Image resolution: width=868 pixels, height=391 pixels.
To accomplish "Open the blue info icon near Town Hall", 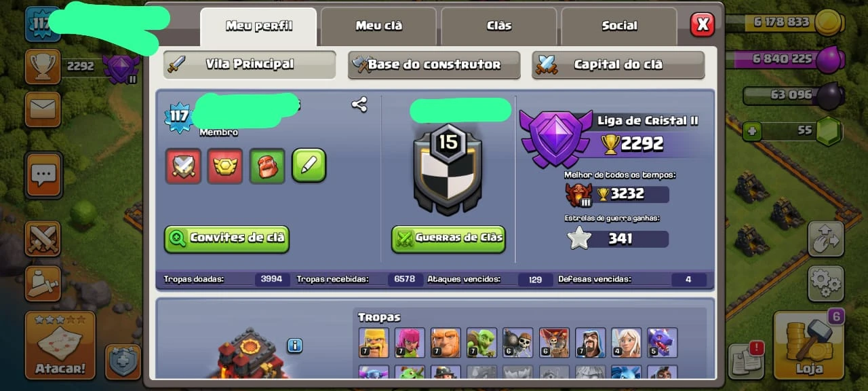I will [294, 346].
